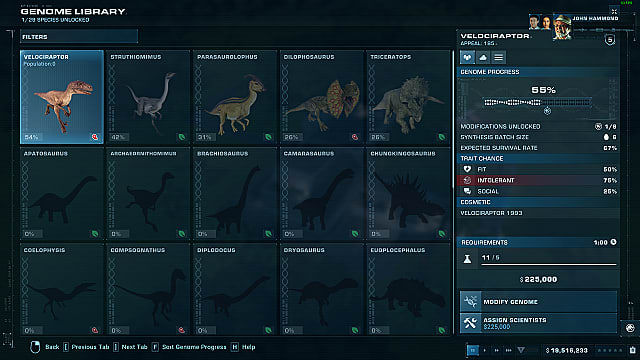
Task: Click the icon right of star rating
Action: point(632,350)
